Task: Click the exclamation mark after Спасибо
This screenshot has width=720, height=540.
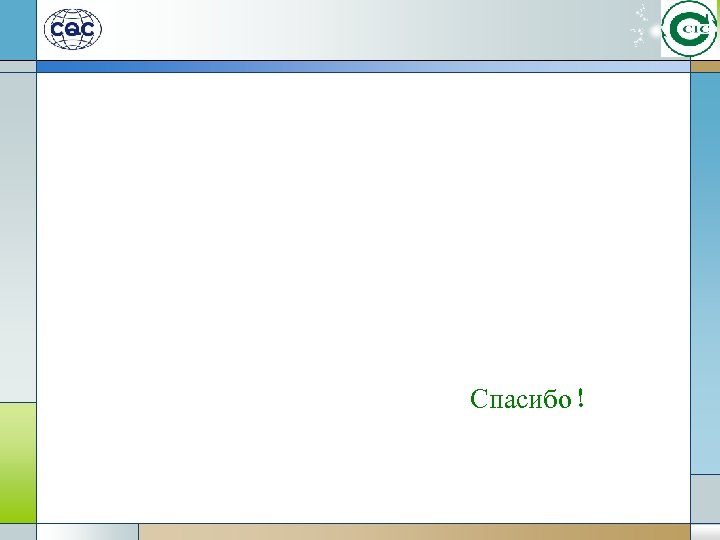Action: pos(581,398)
